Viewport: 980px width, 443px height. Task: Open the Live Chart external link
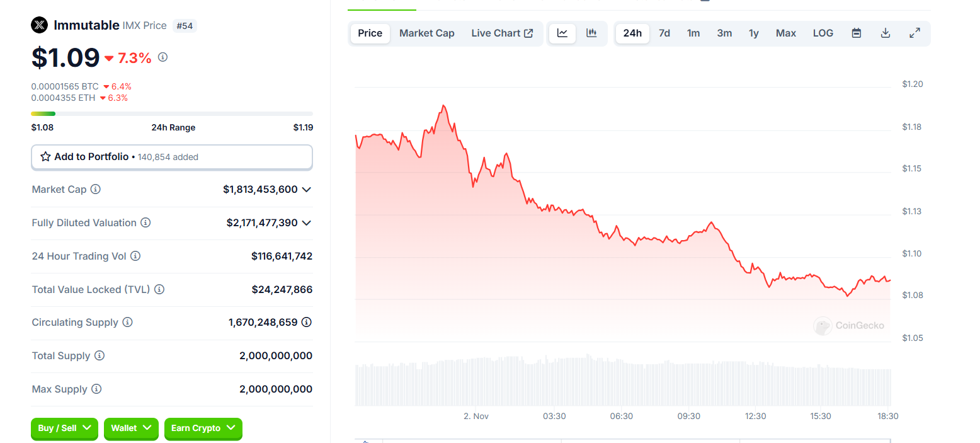pyautogui.click(x=502, y=33)
